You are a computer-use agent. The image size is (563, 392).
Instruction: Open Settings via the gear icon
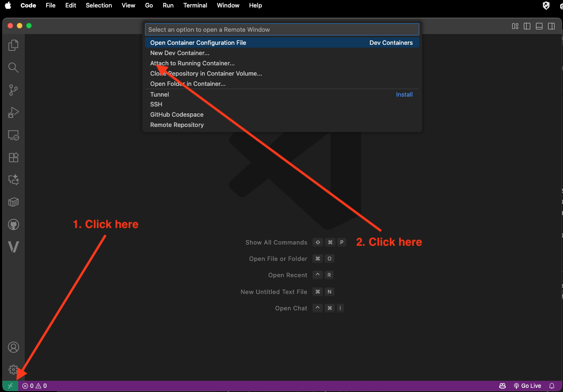pyautogui.click(x=13, y=370)
